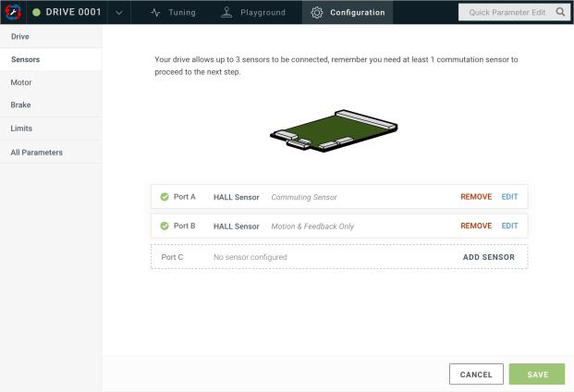Edit the Port B sensor
Screen dimensions: 574x392
pyautogui.click(x=509, y=226)
